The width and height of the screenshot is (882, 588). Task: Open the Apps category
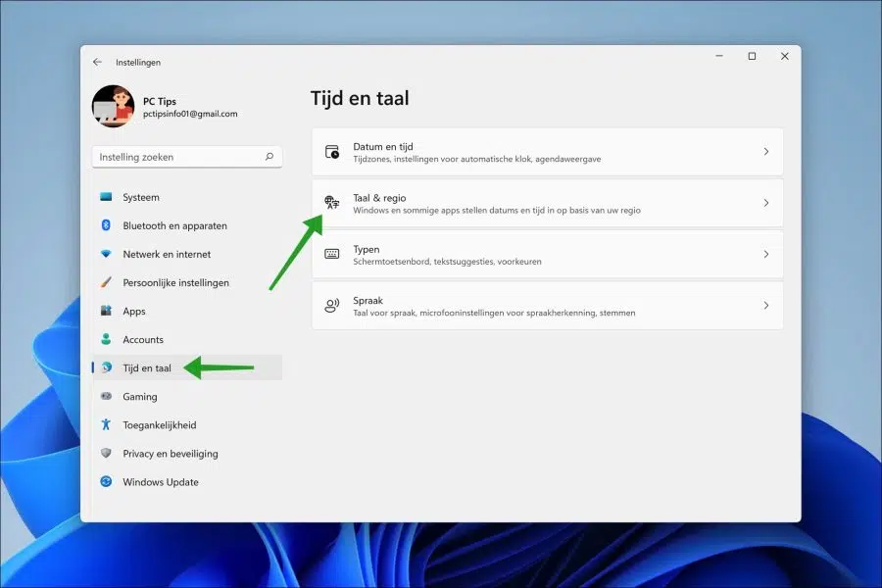click(187, 312)
